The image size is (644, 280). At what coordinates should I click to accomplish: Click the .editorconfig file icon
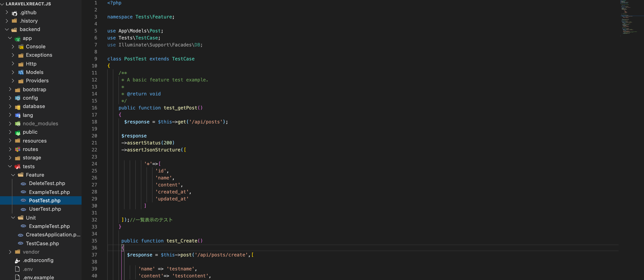point(17,261)
